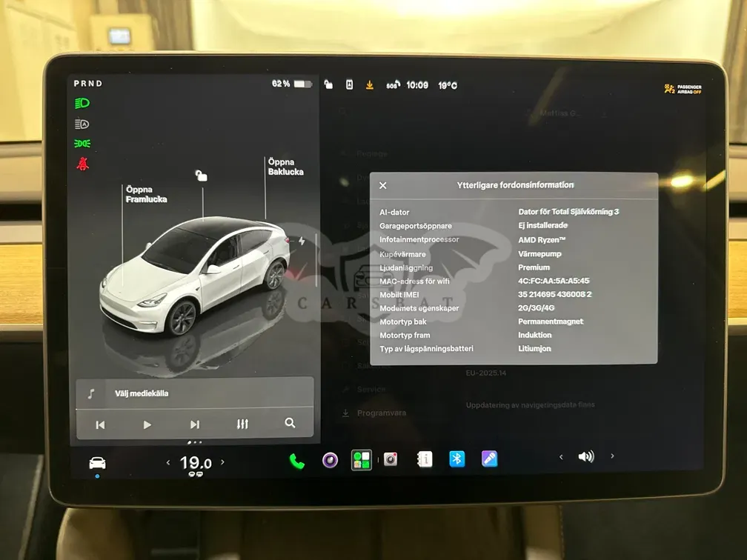Image resolution: width=747 pixels, height=560 pixels.
Task: Start media playback
Action: (147, 424)
